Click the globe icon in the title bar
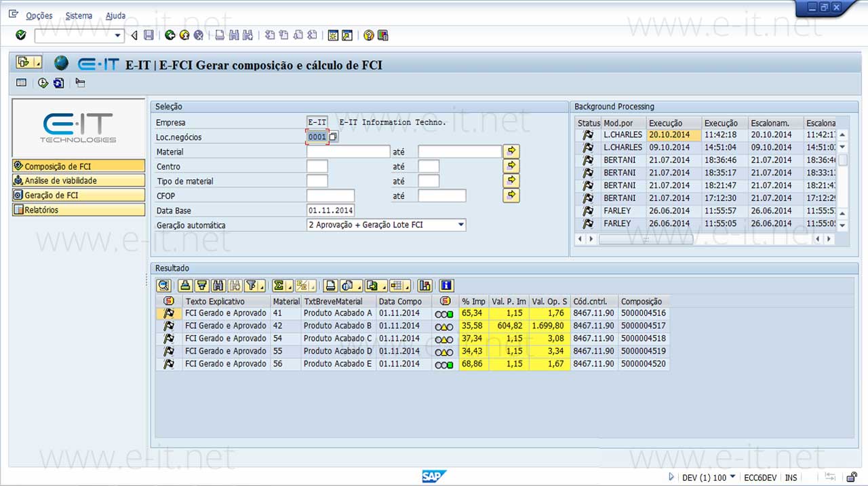This screenshot has width=868, height=486. pos(62,63)
